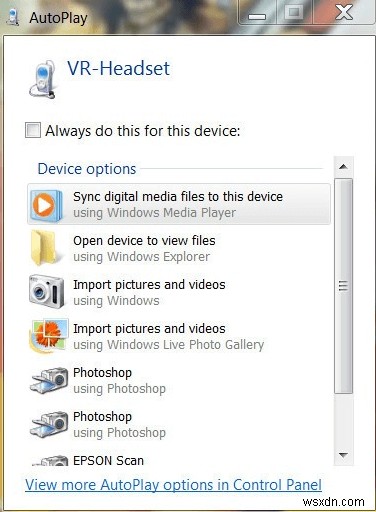This screenshot has height=512, width=376.
Task: Click the first Photoshop camera icon
Action: (x=49, y=380)
